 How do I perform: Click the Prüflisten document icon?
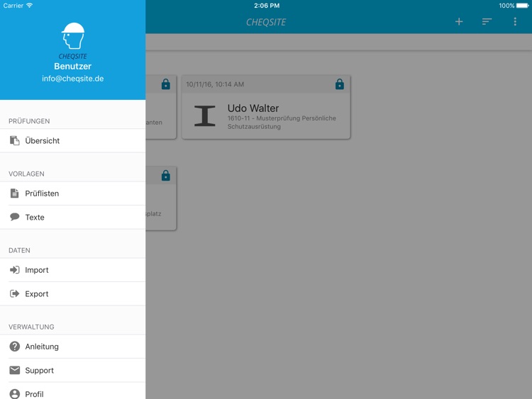click(15, 193)
